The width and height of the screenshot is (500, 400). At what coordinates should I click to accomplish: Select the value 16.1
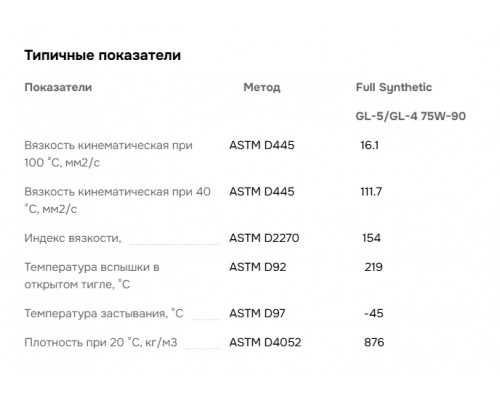(369, 145)
